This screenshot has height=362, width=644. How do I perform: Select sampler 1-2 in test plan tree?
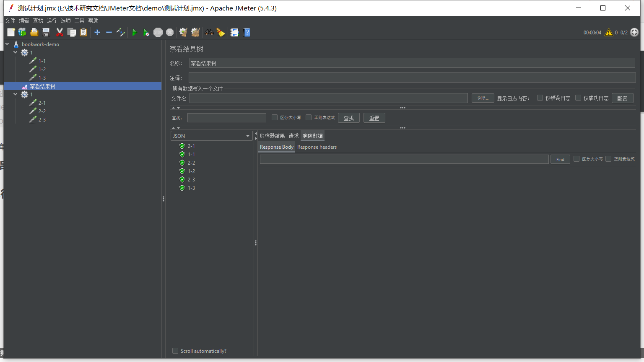[x=38, y=69]
